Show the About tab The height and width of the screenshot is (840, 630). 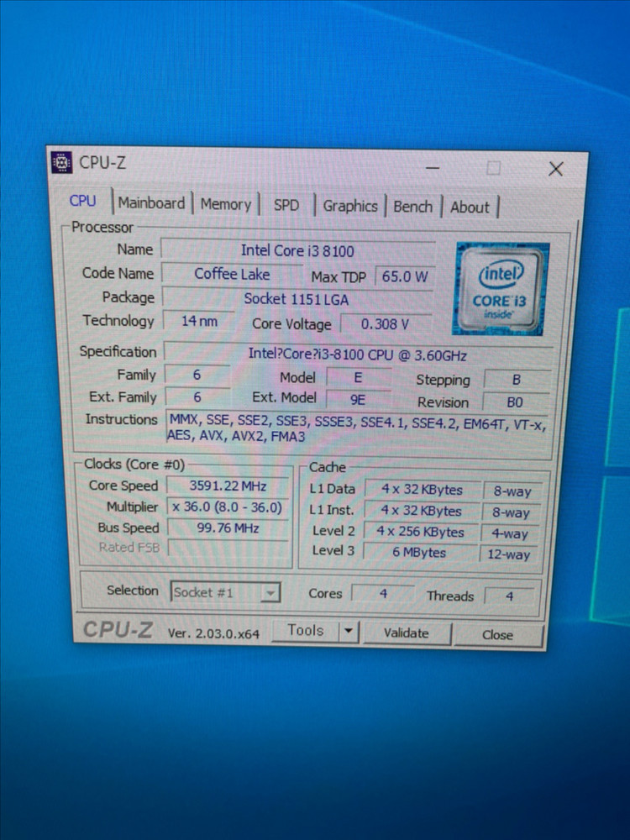pyautogui.click(x=470, y=207)
